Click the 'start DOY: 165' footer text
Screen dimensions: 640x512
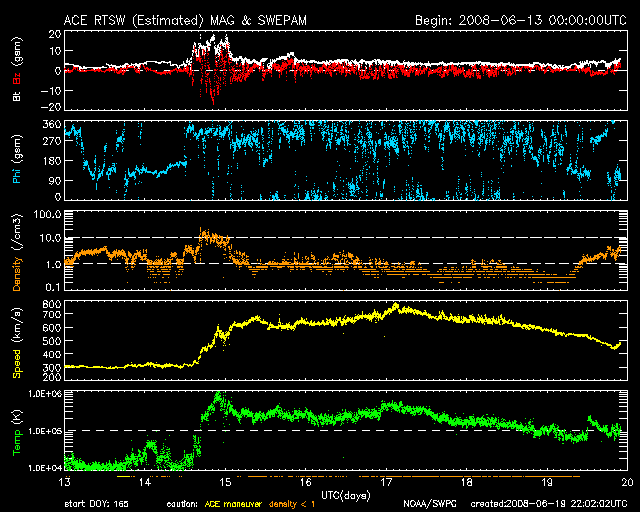tap(96, 504)
